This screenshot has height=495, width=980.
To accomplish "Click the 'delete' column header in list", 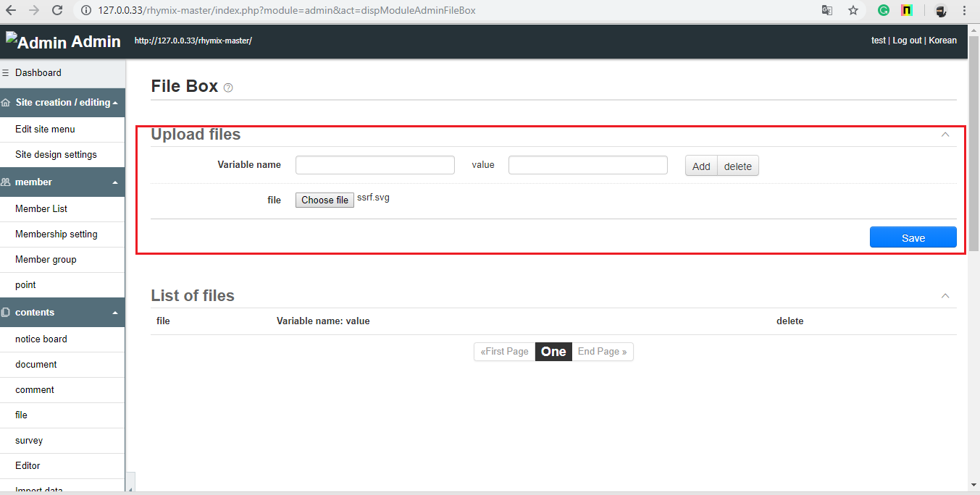I will 790,321.
